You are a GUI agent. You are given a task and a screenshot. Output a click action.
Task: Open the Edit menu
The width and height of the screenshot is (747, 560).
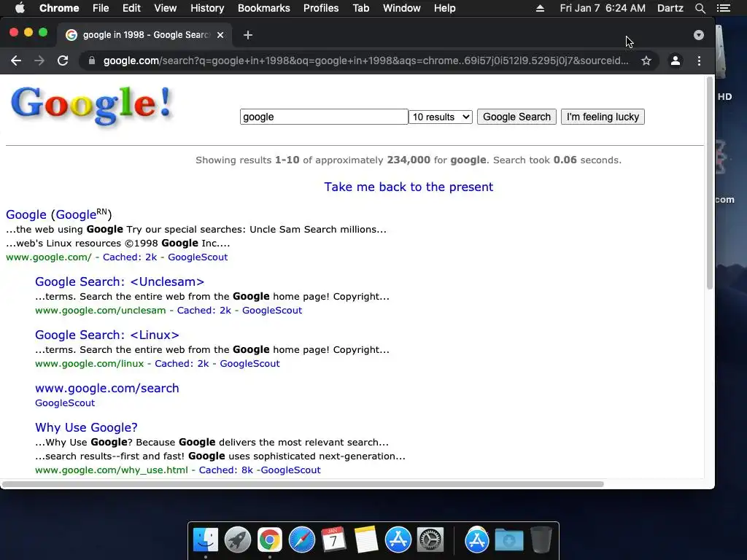(131, 8)
